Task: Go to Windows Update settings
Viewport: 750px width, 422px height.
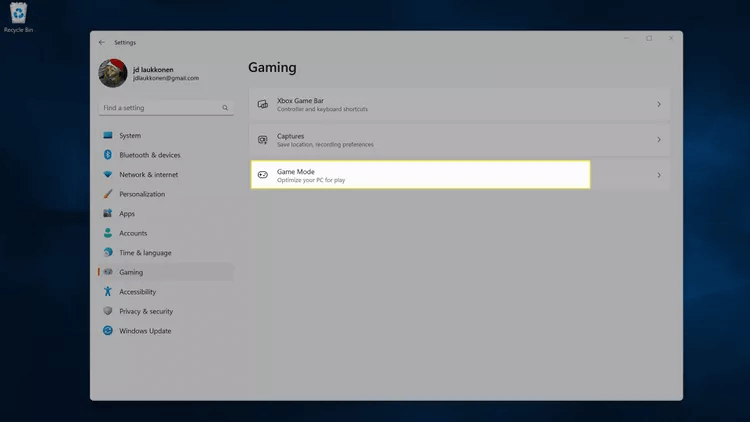Action: [x=166, y=331]
